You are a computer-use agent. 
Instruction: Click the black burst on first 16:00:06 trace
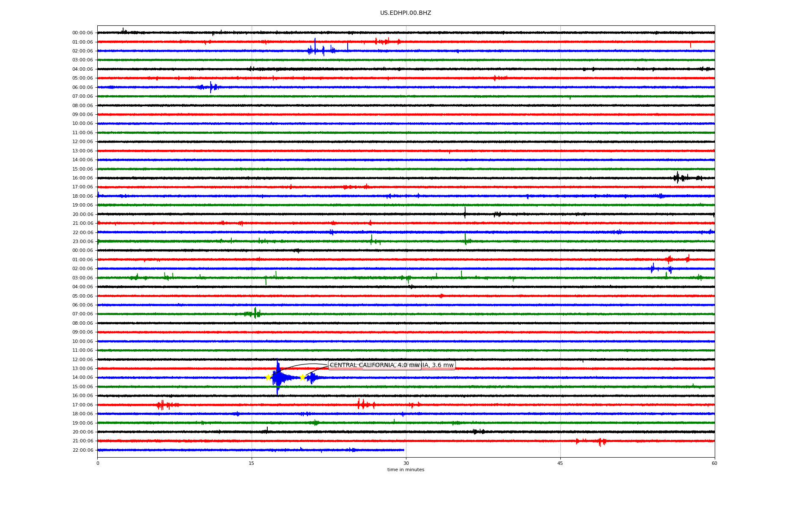pyautogui.click(x=678, y=178)
